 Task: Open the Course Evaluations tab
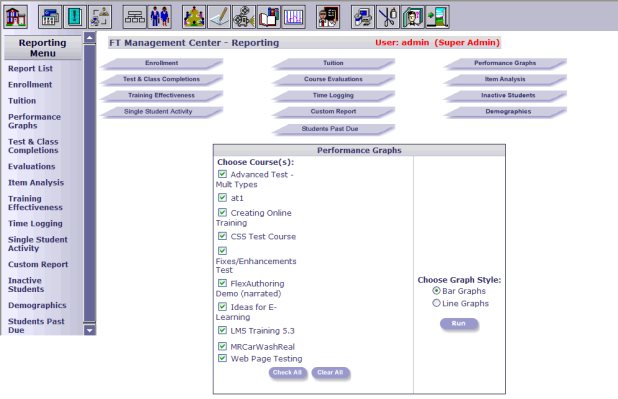point(333,80)
